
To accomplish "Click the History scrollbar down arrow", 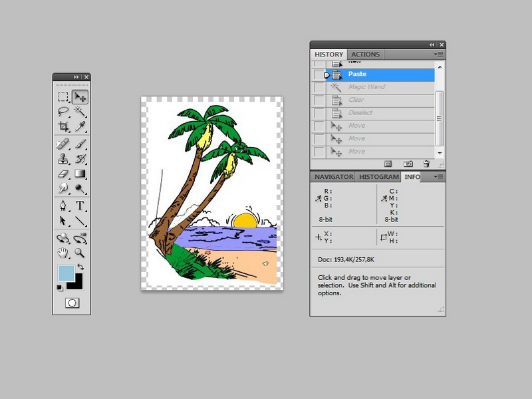I will 440,153.
